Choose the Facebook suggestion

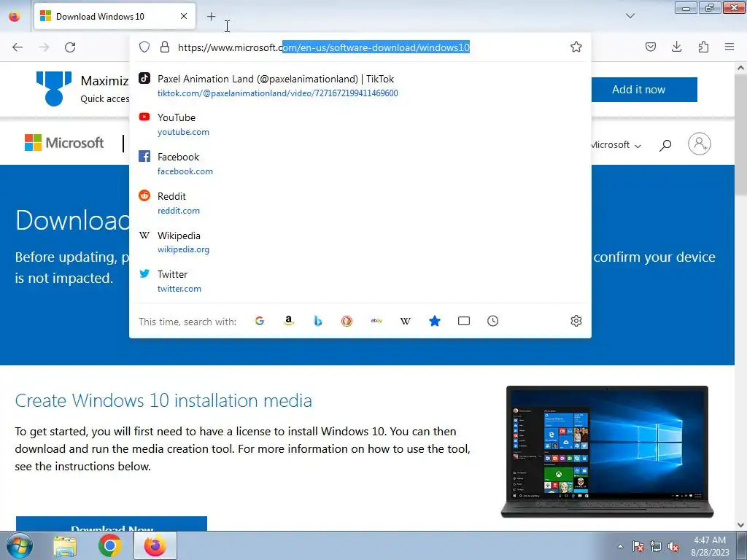point(360,163)
